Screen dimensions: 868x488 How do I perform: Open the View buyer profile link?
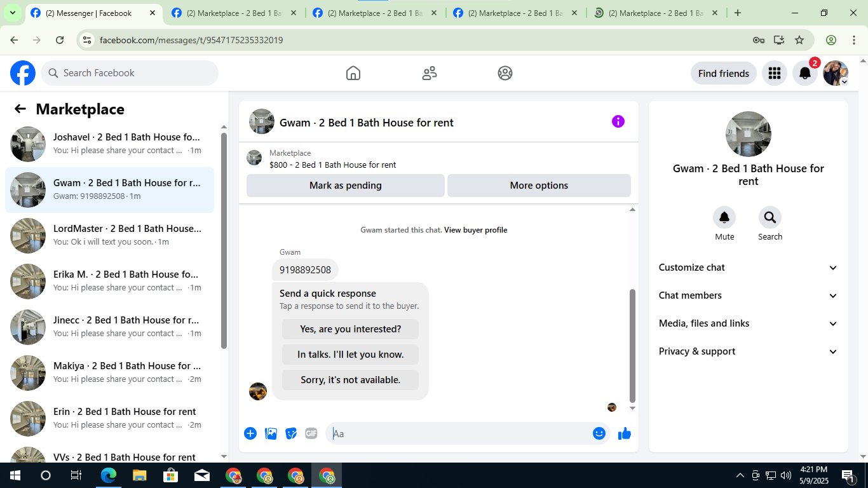[475, 230]
